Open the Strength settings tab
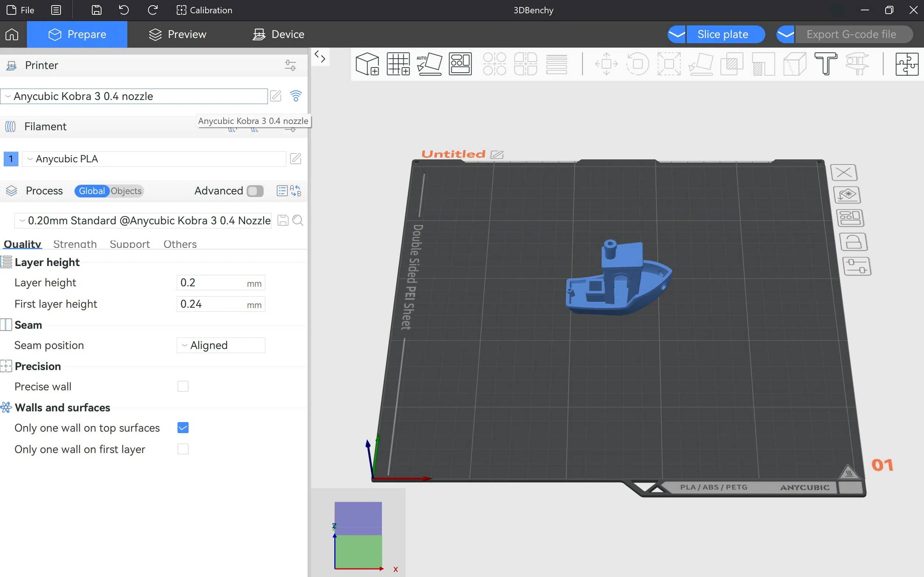 [x=75, y=244]
